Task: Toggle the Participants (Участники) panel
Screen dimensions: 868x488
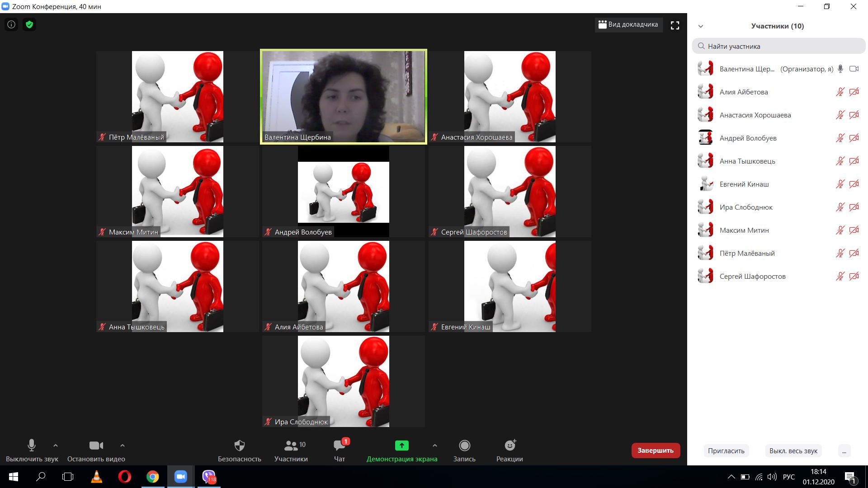Action: point(291,446)
